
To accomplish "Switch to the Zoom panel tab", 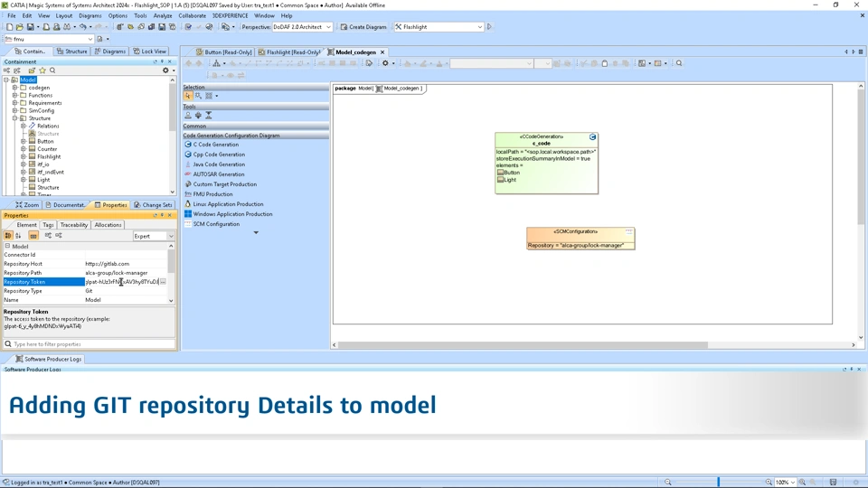I will tap(26, 205).
